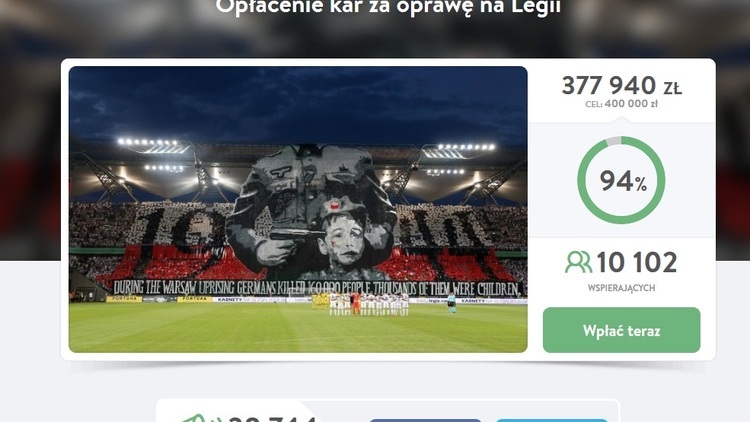Click the percent sign inside progress circle
Viewport: 750px width, 422px height.
tap(641, 183)
